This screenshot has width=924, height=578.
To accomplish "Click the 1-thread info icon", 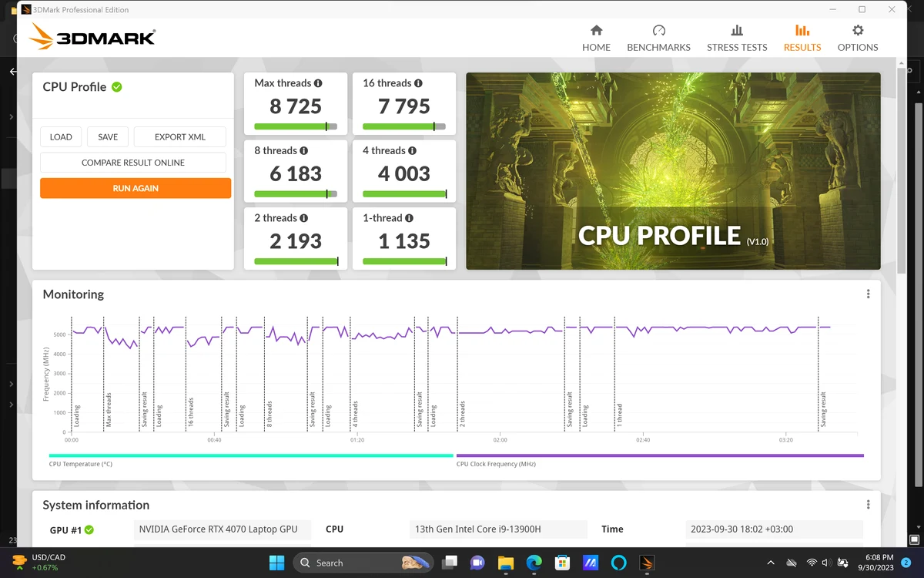I will pos(409,218).
